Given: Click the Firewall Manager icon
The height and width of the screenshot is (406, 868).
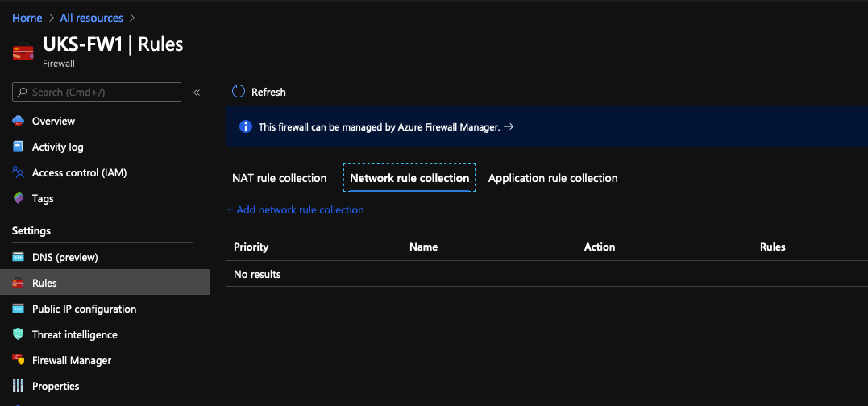Looking at the screenshot, I should [18, 360].
